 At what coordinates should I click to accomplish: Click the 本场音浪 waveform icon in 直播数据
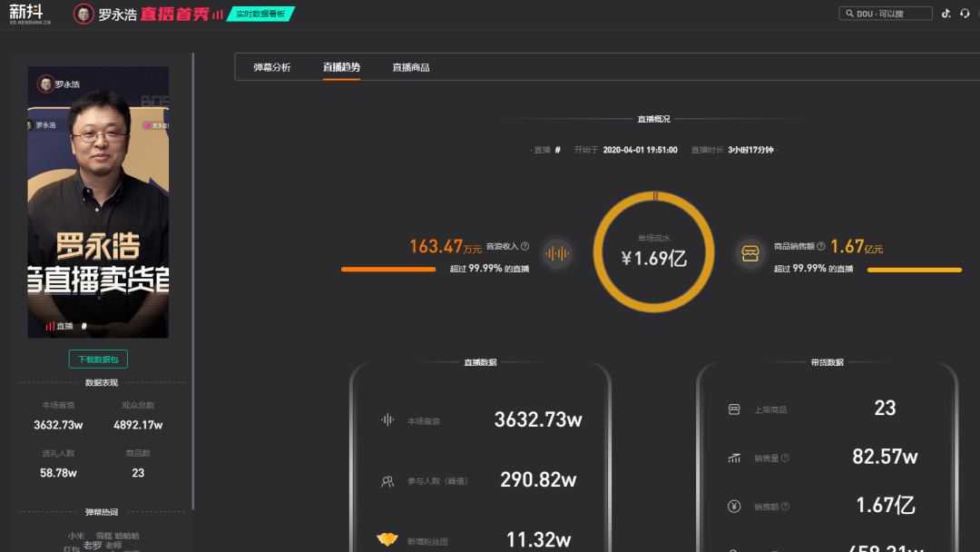(x=387, y=419)
